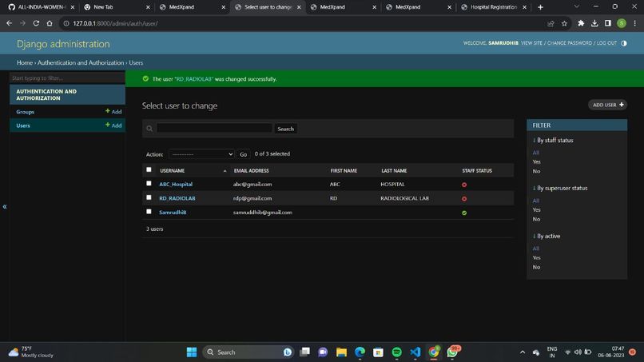Click the browser address bar
This screenshot has width=644, height=362.
click(x=304, y=23)
